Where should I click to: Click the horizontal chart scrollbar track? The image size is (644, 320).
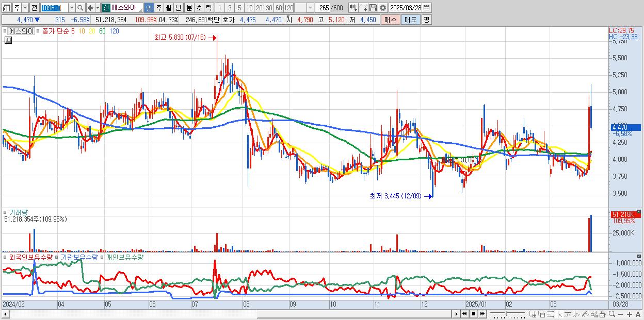coord(231,314)
